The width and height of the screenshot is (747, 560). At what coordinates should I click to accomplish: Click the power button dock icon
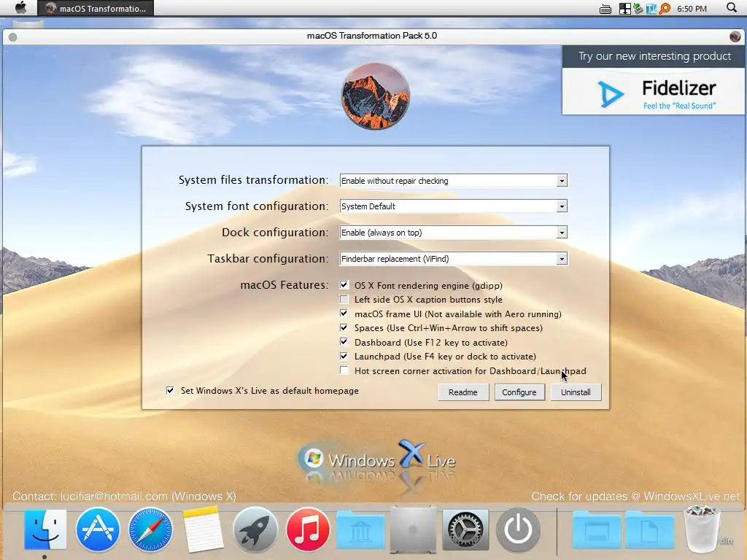(x=518, y=529)
